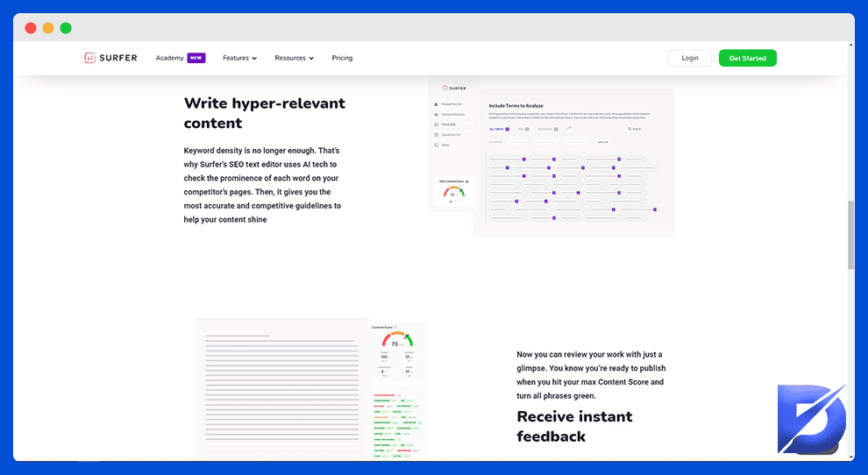Viewport: 868px width, 475px height.
Task: Click the 'Receive instant feedback' heading
Action: [x=574, y=426]
